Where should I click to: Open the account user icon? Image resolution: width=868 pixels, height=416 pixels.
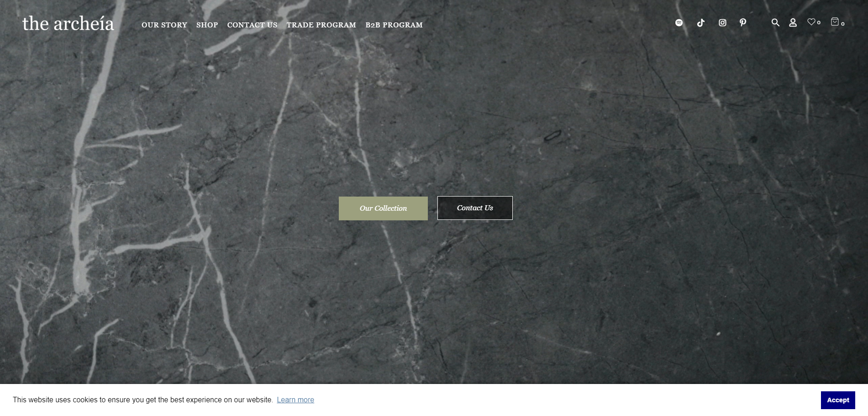pyautogui.click(x=793, y=22)
